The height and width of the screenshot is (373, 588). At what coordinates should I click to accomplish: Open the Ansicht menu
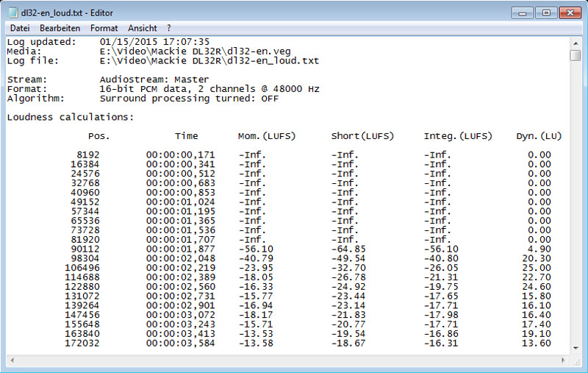point(143,28)
